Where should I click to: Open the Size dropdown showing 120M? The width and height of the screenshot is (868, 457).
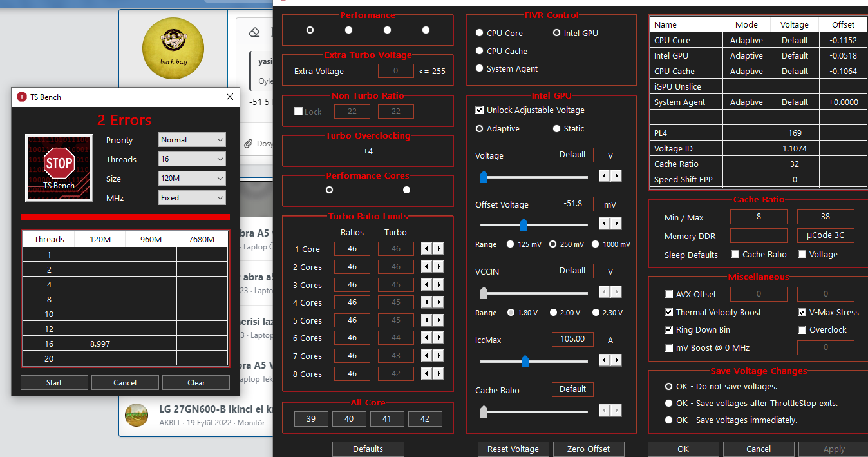click(192, 179)
